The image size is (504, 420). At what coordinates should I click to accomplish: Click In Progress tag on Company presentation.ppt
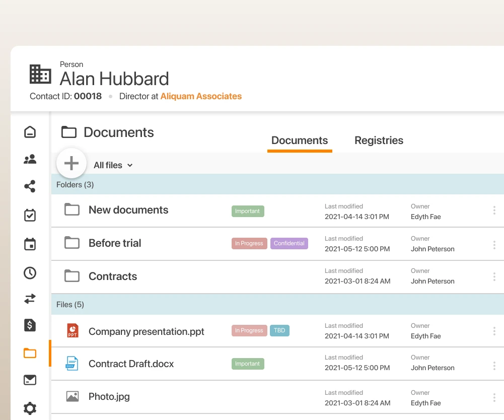[249, 330]
